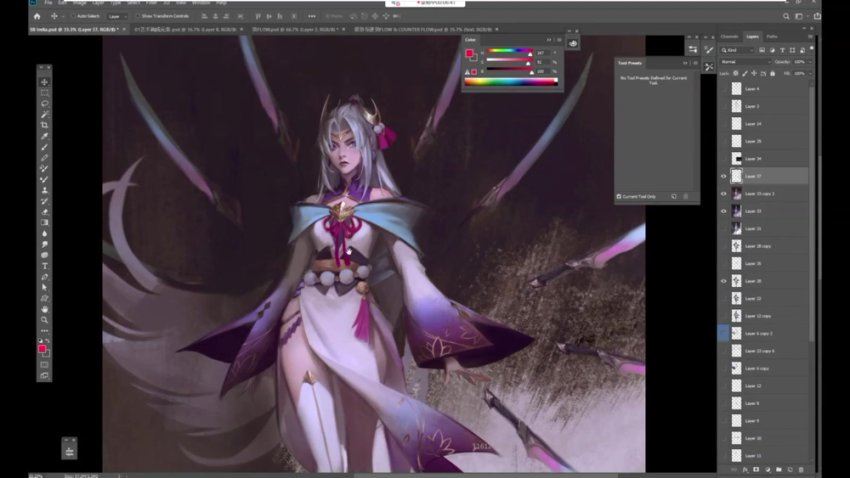Open the Fill slider dropdown arrow
The height and width of the screenshot is (478, 850).
810,73
